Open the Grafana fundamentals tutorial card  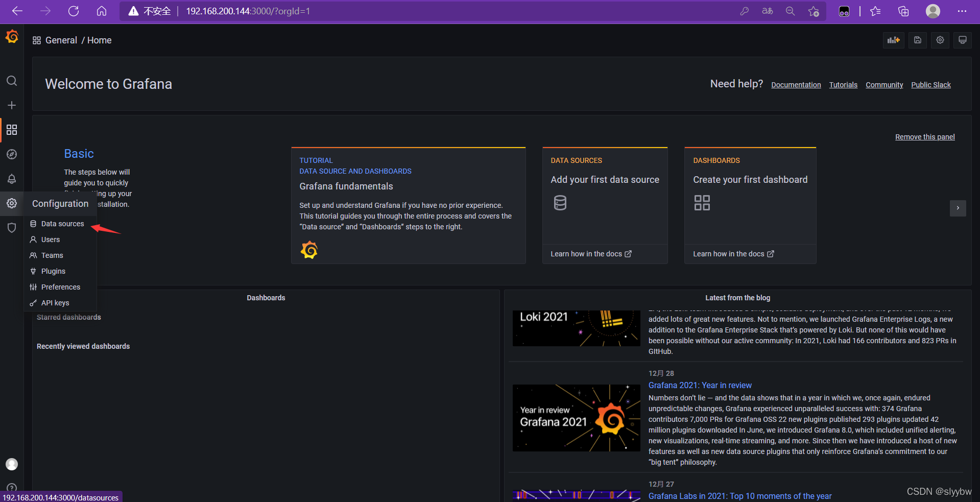click(x=408, y=205)
